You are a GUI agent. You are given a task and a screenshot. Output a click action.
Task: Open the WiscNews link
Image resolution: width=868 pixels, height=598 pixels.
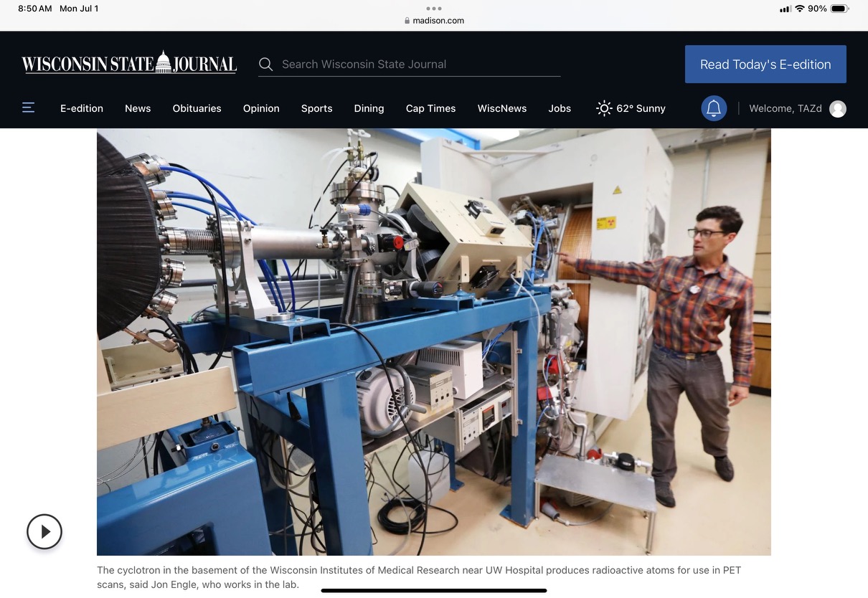[x=502, y=108]
